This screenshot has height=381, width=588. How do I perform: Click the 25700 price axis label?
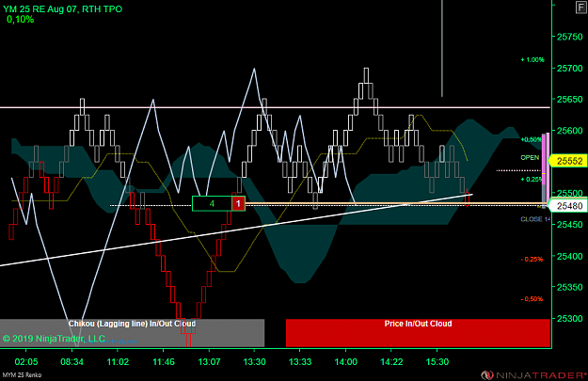point(569,69)
